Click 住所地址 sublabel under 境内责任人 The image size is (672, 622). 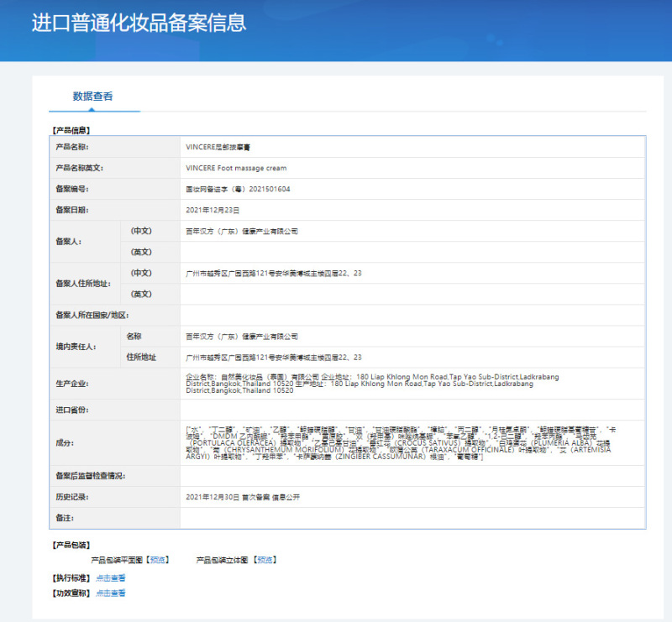[141, 358]
